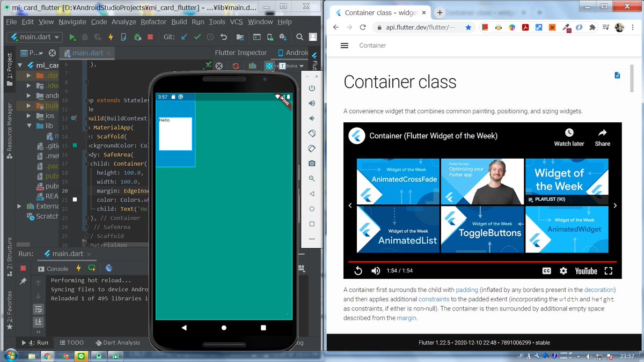This screenshot has width=644, height=362.
Task: Open the Navigate menu
Action: (x=72, y=21)
